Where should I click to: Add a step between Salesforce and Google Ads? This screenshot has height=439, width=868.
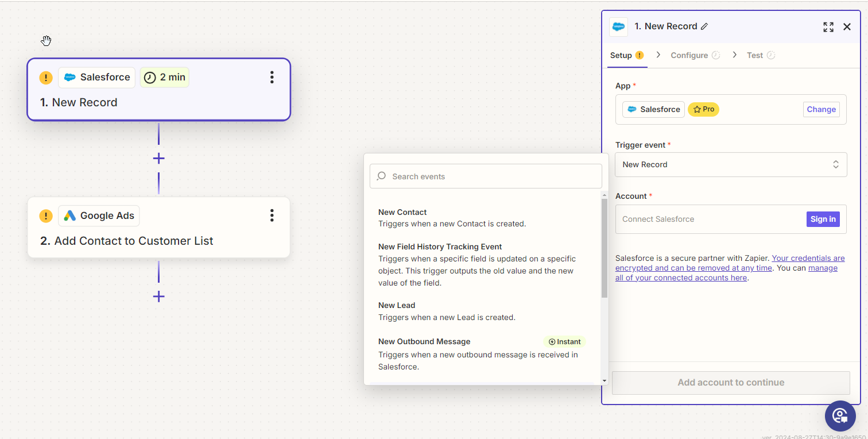click(x=159, y=158)
